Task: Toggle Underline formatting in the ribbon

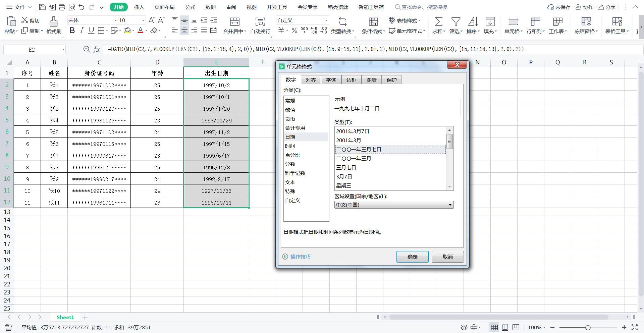Action: coord(91,31)
